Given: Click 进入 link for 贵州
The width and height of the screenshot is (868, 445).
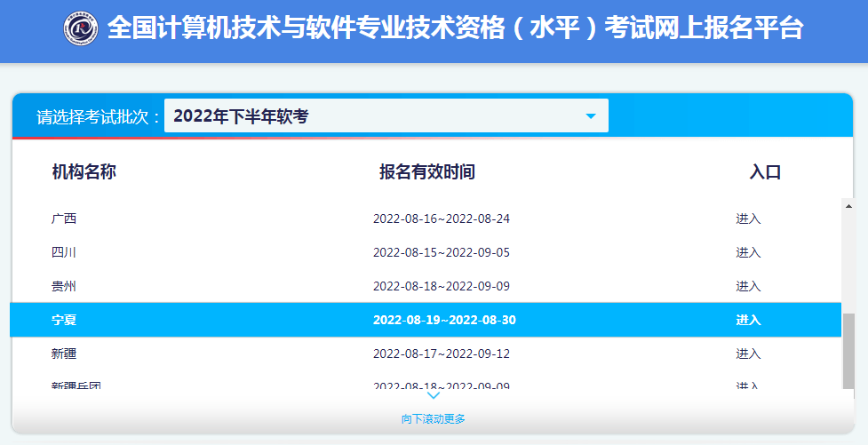Looking at the screenshot, I should coord(748,286).
